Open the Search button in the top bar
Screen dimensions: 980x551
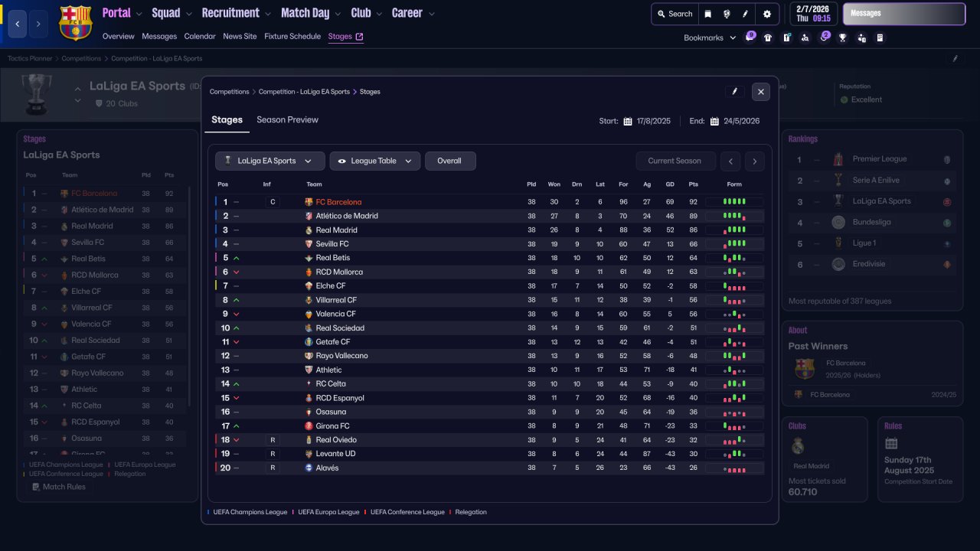pos(675,14)
